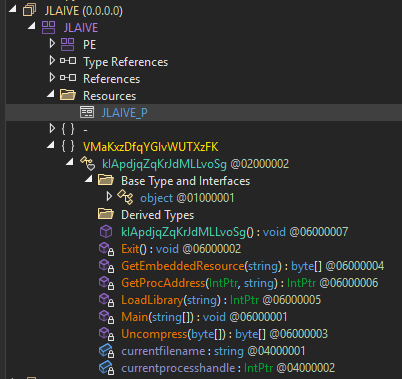Select currentfilename : string @04000001

point(213,351)
